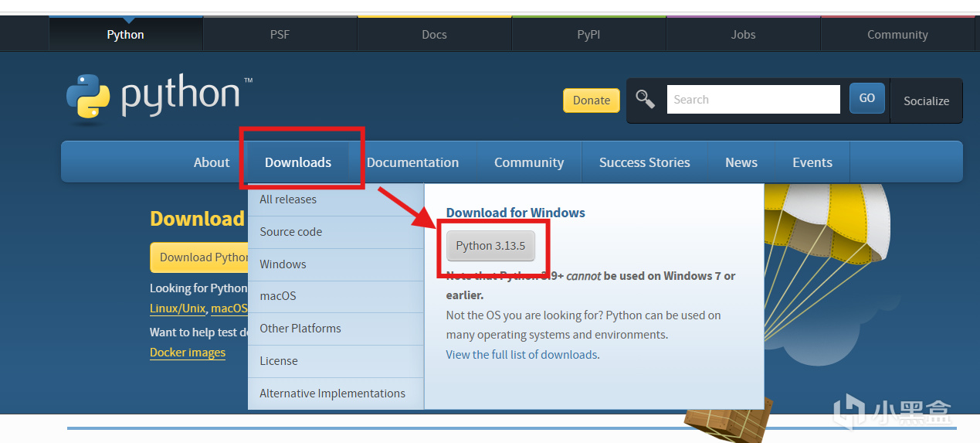Image resolution: width=980 pixels, height=443 pixels.
Task: Select macOS in Downloads submenu
Action: coord(336,296)
